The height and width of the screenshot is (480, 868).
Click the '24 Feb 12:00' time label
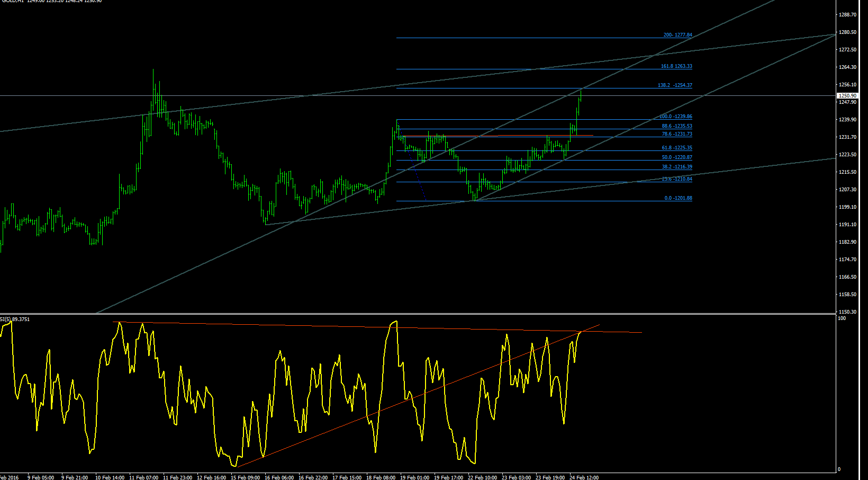click(584, 477)
